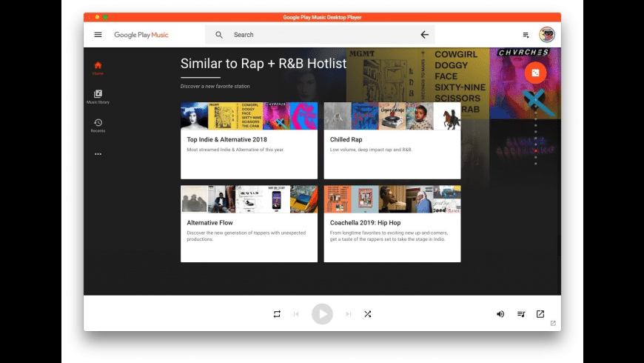Image resolution: width=644 pixels, height=363 pixels.
Task: Open the mini player pop-out icon
Action: [540, 314]
